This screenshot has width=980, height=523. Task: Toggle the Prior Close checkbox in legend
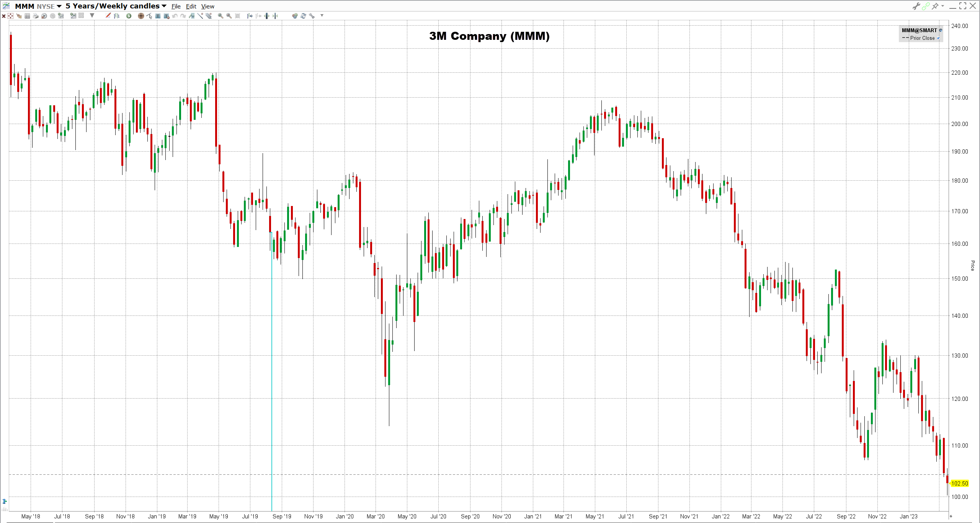(x=938, y=38)
